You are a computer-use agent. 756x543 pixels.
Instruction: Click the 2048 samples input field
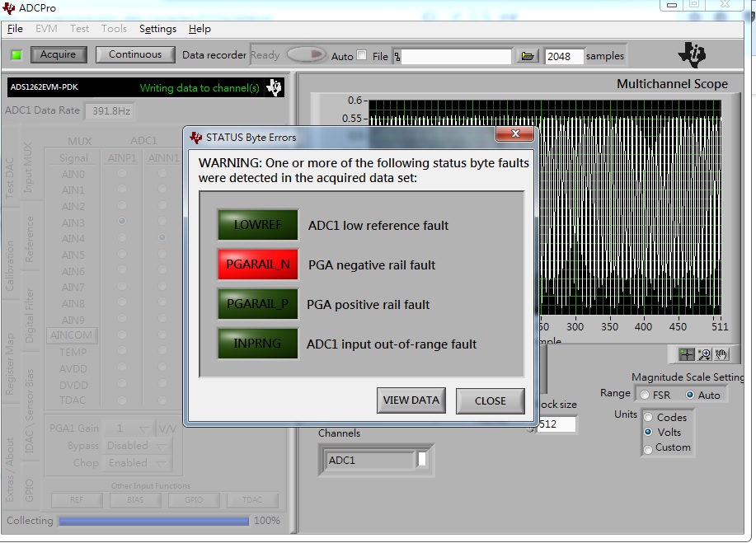tap(564, 56)
